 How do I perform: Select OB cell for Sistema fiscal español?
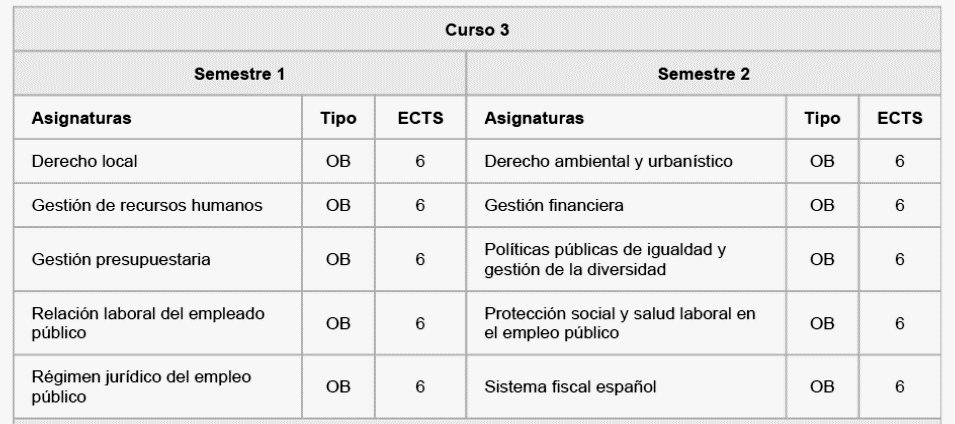822,387
